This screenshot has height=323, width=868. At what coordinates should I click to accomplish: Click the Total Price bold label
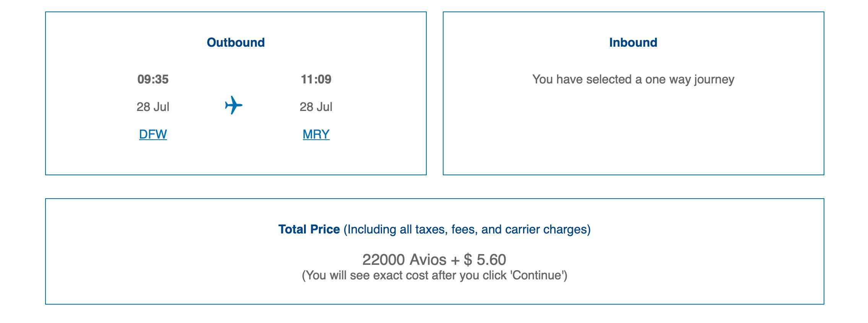click(x=309, y=229)
